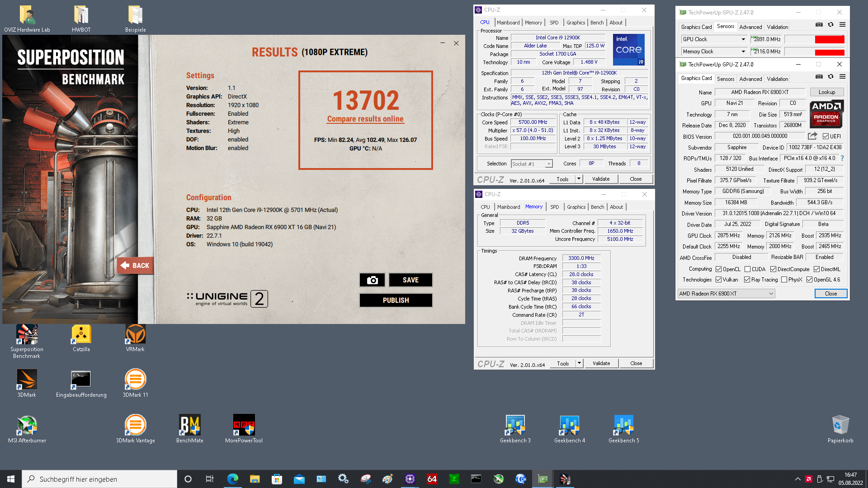Toggle the CUDA checkbox
Image resolution: width=868 pixels, height=488 pixels.
tap(747, 269)
